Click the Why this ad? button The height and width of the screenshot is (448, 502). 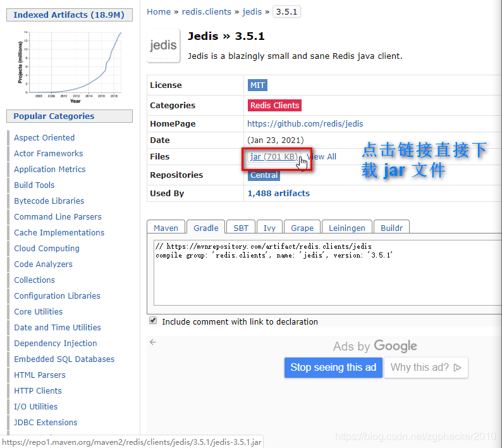click(425, 367)
